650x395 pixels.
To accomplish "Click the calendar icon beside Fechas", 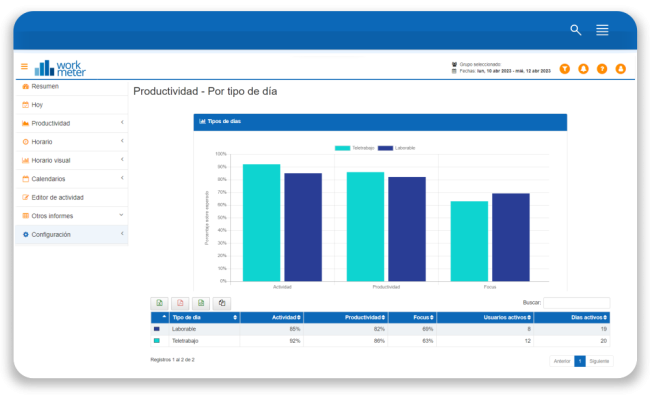I will tap(454, 71).
